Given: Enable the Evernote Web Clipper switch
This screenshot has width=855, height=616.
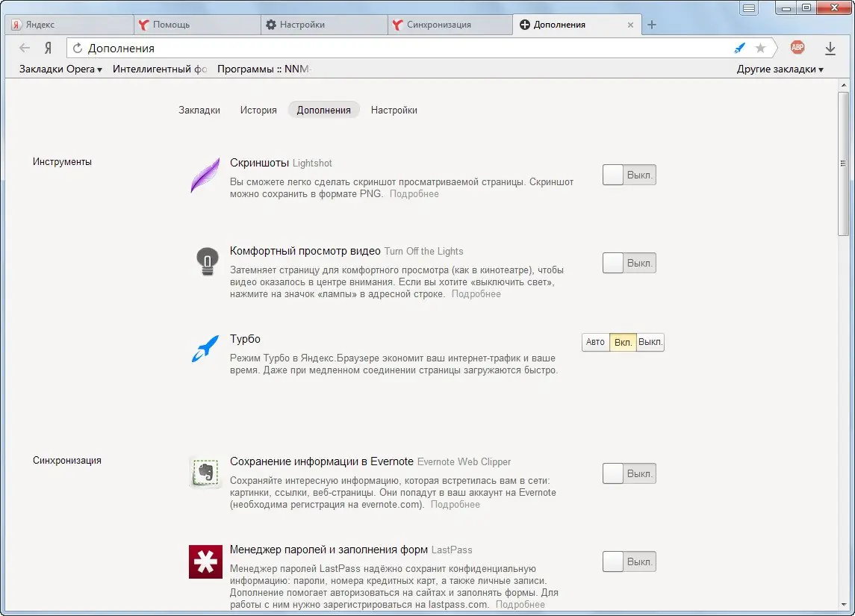Looking at the screenshot, I should tap(629, 473).
